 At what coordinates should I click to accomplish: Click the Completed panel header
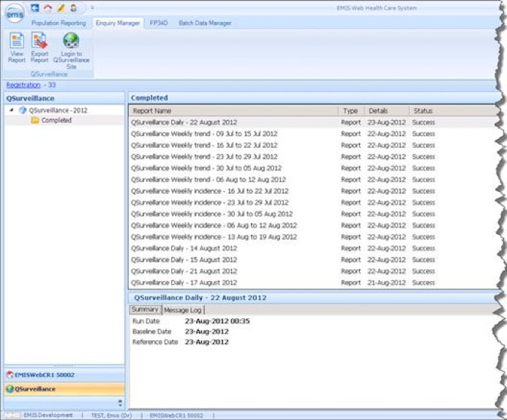(x=313, y=97)
